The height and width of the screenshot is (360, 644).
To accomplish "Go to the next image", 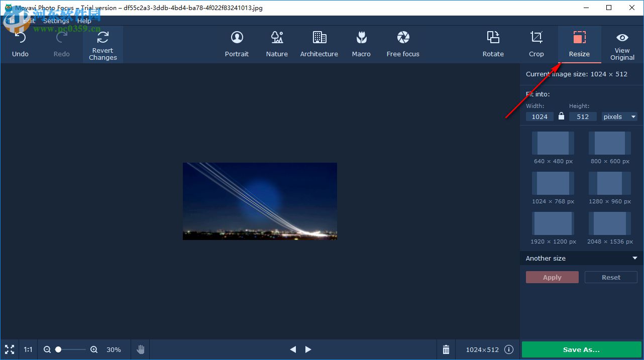I will pos(308,349).
